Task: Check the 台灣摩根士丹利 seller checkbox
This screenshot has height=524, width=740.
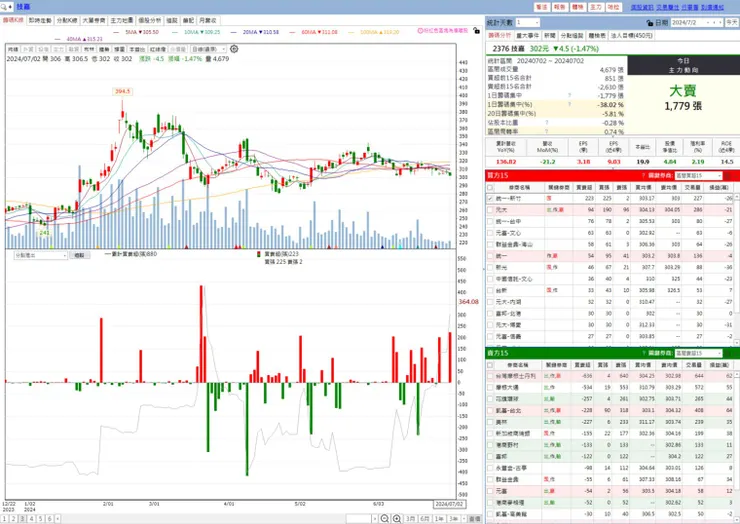Action: click(x=490, y=376)
